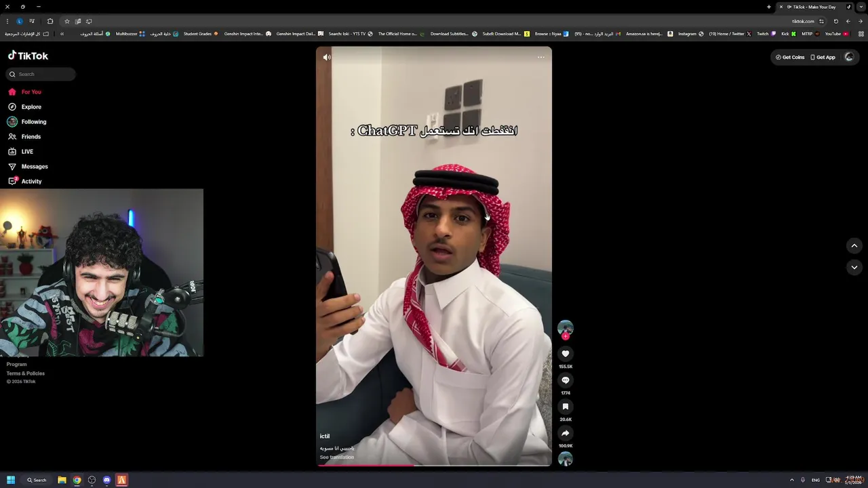Click the Program footer link
This screenshot has height=488, width=868.
point(17,365)
